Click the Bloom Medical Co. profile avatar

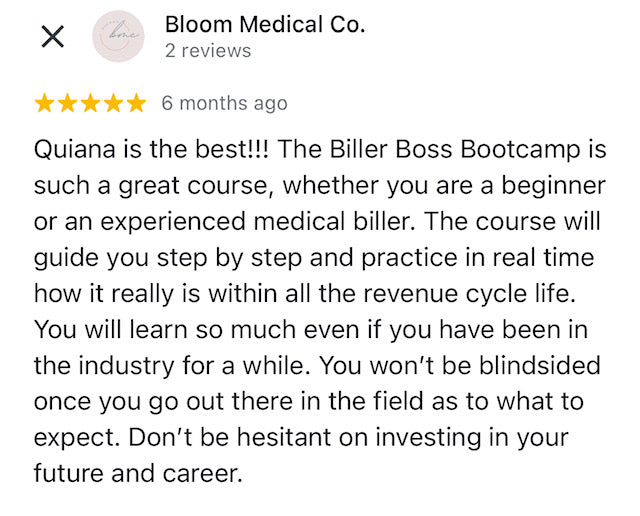point(119,37)
